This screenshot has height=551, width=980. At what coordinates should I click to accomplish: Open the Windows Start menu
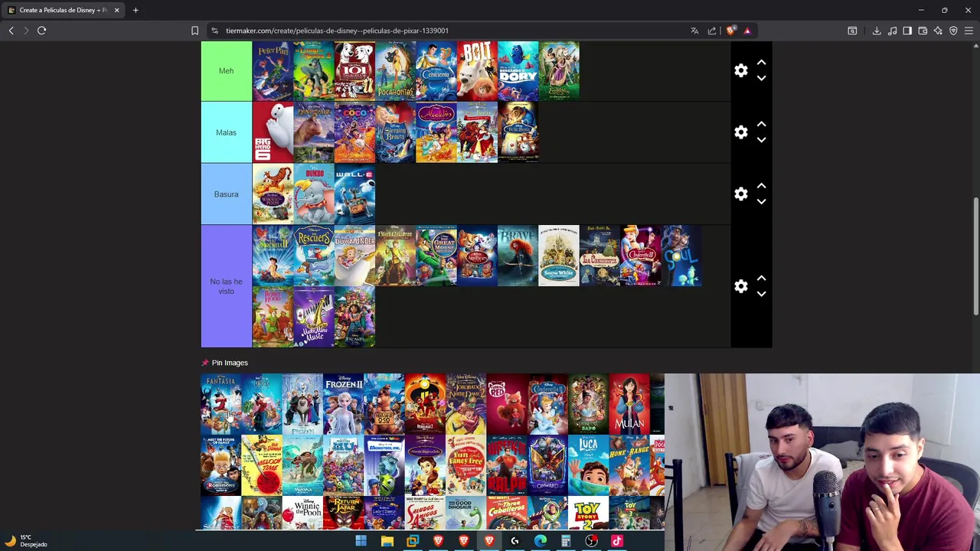[361, 541]
